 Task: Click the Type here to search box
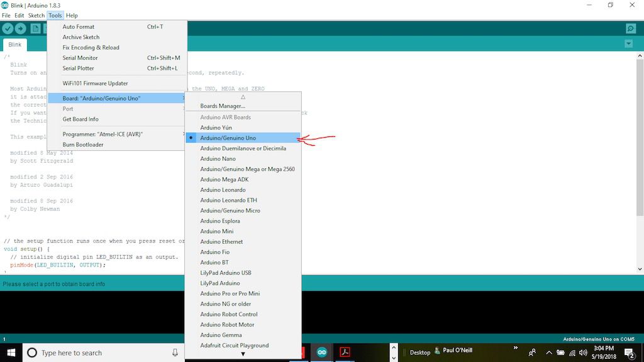click(x=103, y=353)
